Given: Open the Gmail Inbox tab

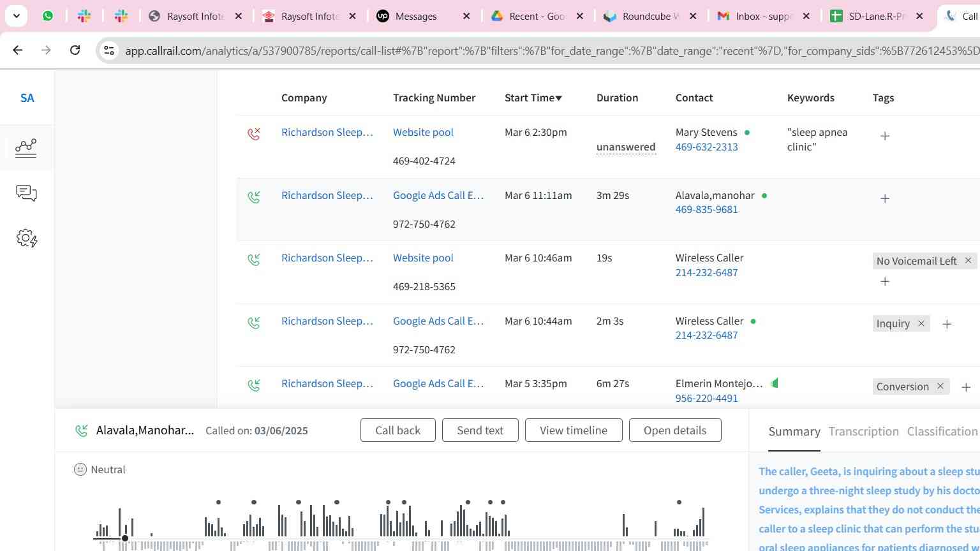Looking at the screenshot, I should (x=763, y=16).
